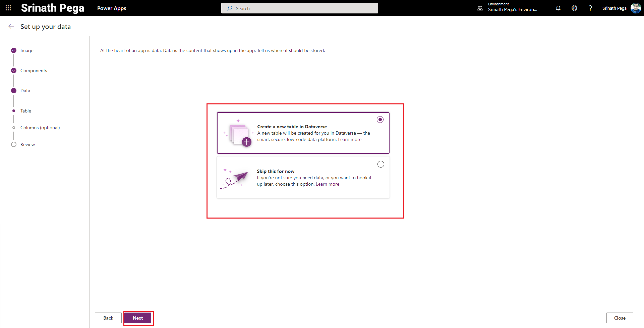The image size is (644, 328).
Task: Go to the Components step
Action: coord(34,71)
